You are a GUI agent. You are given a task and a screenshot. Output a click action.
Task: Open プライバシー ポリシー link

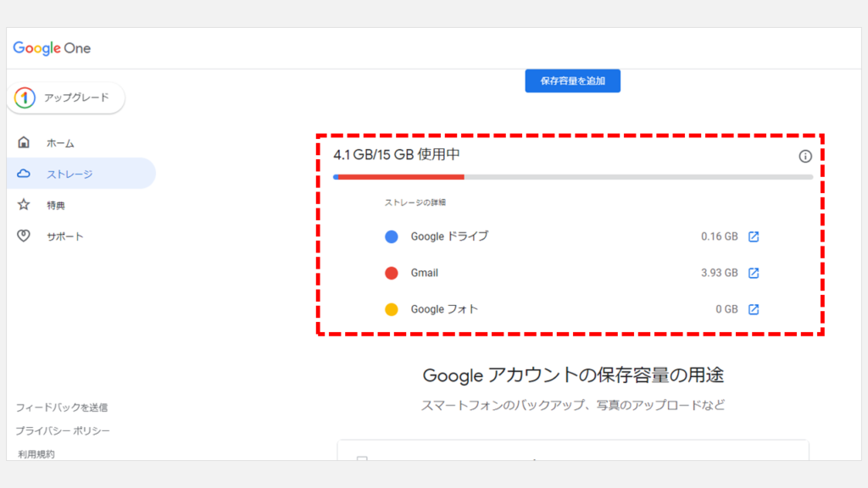click(x=63, y=430)
